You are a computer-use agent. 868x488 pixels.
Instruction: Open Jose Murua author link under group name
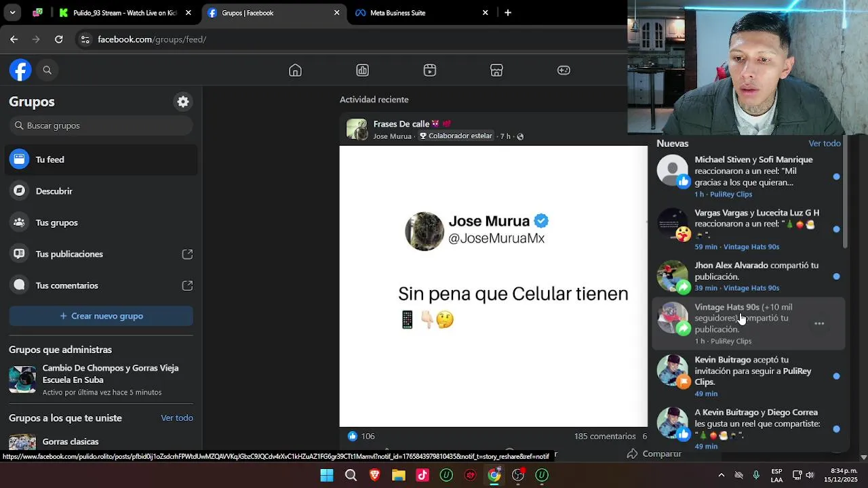pos(392,136)
